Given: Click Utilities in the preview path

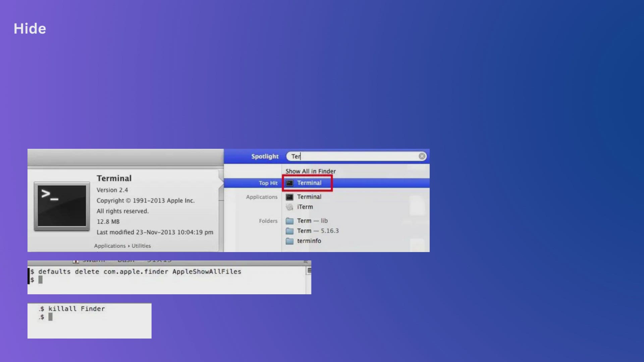Looking at the screenshot, I should (141, 246).
